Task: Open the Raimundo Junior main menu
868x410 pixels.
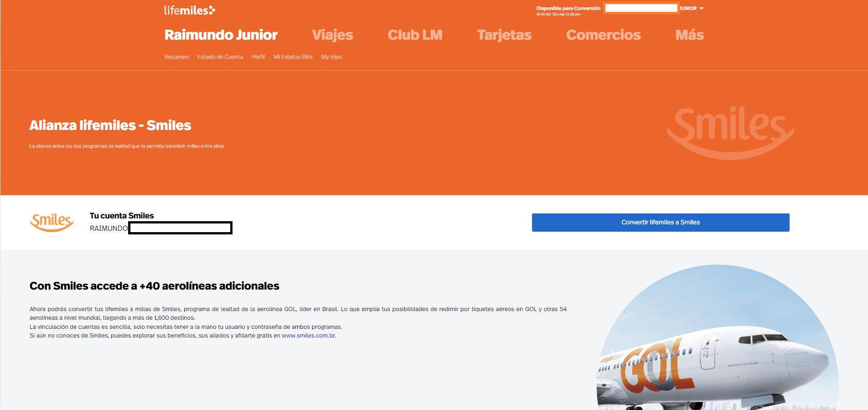Action: pos(221,35)
